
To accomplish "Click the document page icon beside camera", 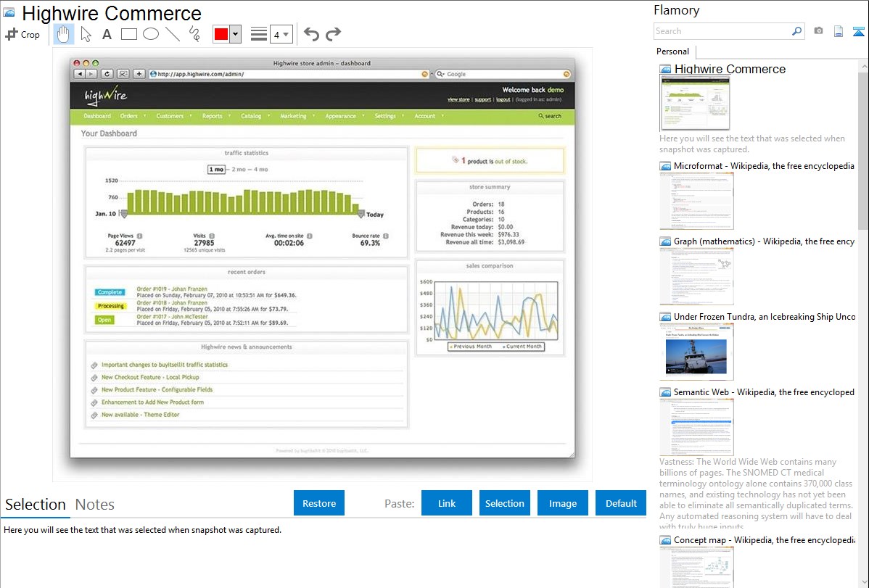I will click(x=839, y=31).
